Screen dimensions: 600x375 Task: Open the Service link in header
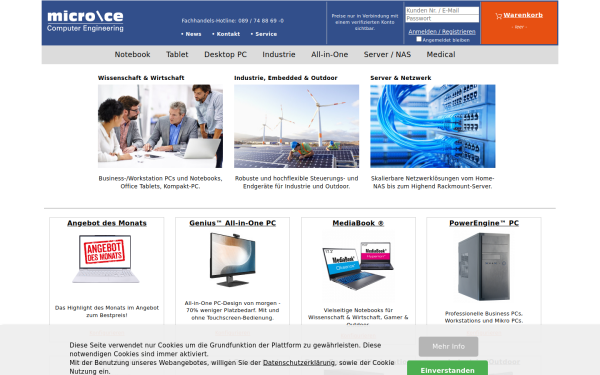[x=266, y=34]
